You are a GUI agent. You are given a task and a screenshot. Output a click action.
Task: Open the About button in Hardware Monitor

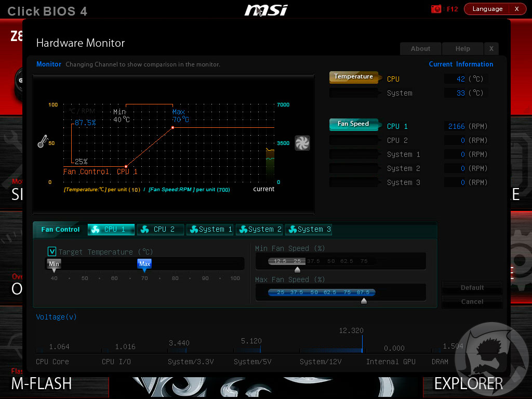click(420, 48)
